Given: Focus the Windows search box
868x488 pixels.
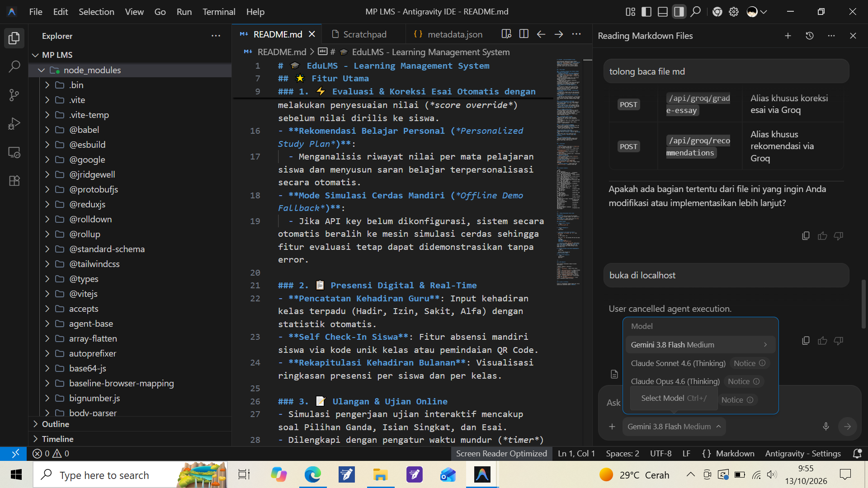Looking at the screenshot, I should pos(131,475).
